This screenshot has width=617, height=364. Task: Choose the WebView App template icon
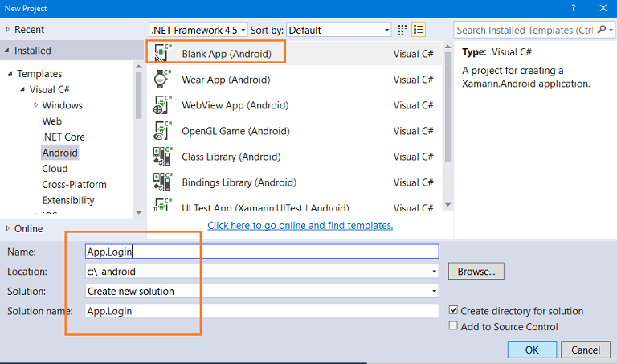pyautogui.click(x=162, y=105)
